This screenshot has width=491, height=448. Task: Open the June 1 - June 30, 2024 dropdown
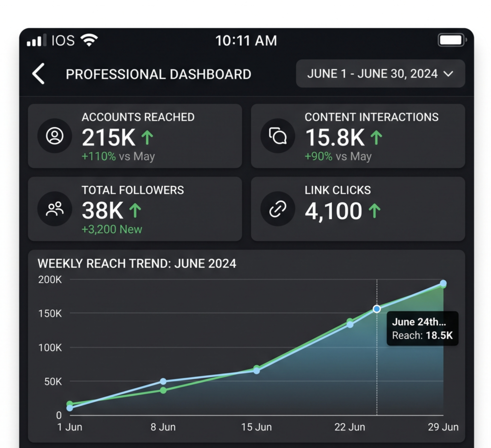[x=380, y=73]
